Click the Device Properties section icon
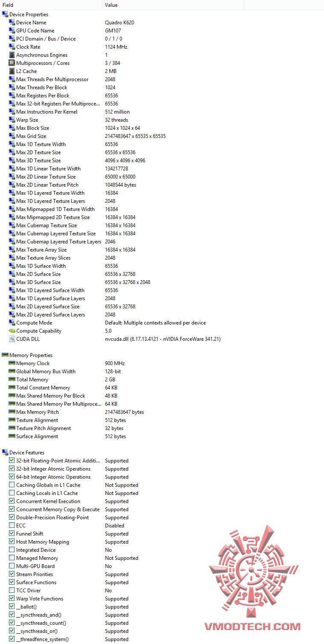Viewport: 324px width, 644px height. coord(5,14)
